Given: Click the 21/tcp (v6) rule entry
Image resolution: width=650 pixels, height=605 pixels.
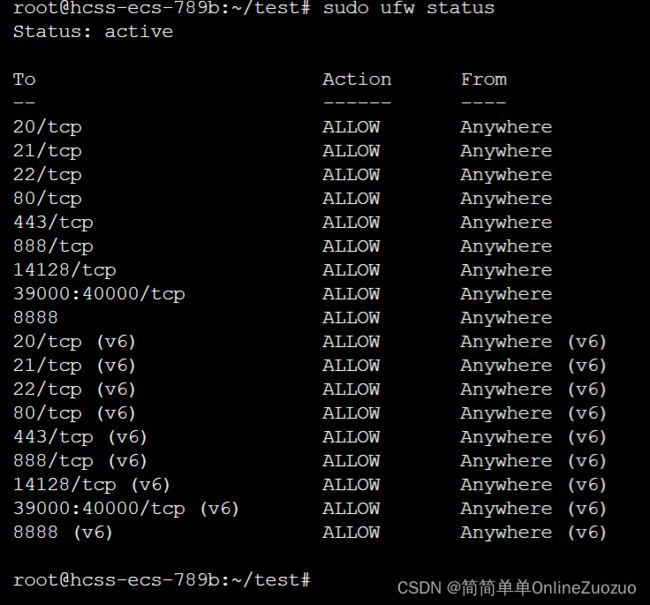Looking at the screenshot, I should (x=74, y=366).
